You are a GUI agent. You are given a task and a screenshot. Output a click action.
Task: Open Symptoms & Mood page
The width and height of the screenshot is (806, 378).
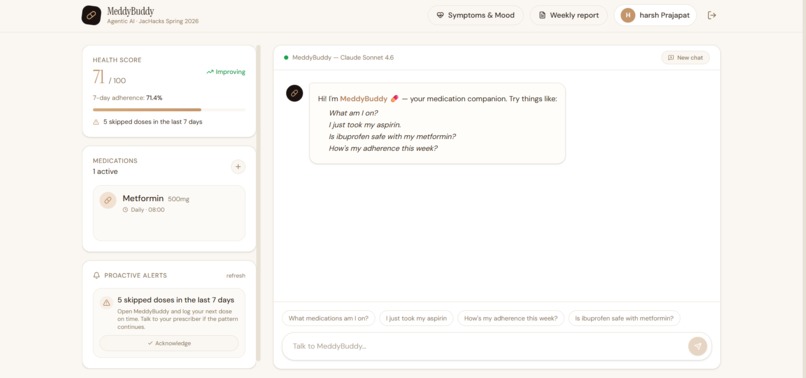click(x=475, y=15)
